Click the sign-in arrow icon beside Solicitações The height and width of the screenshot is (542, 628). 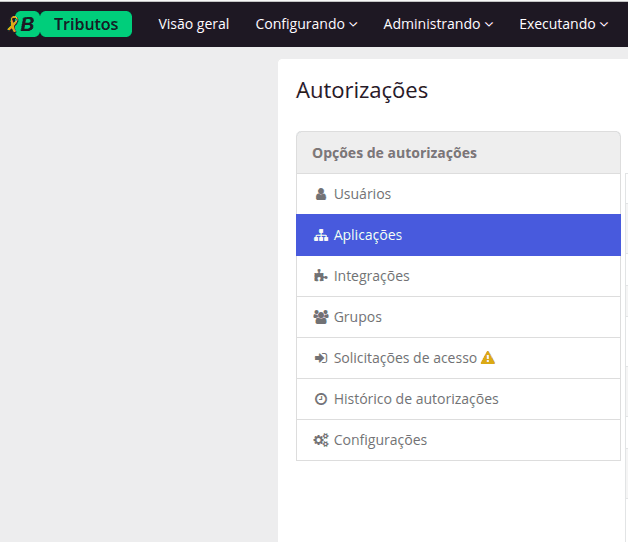(x=321, y=358)
